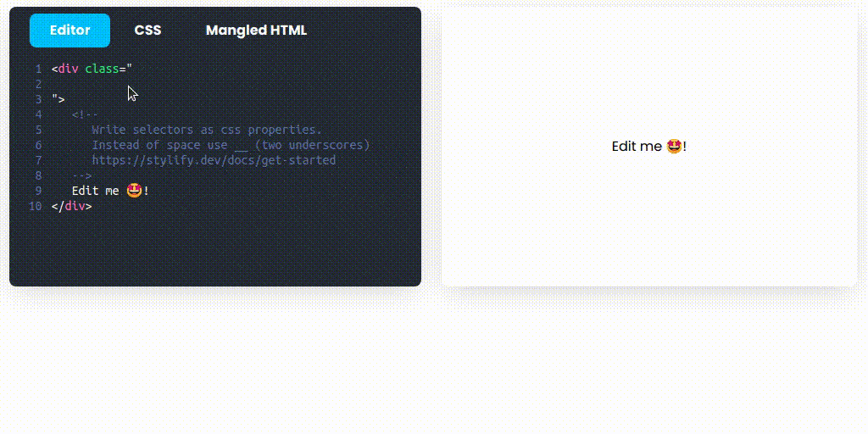The width and height of the screenshot is (868, 434).
Task: Place cursor after class=" on line 1
Action: [133, 70]
